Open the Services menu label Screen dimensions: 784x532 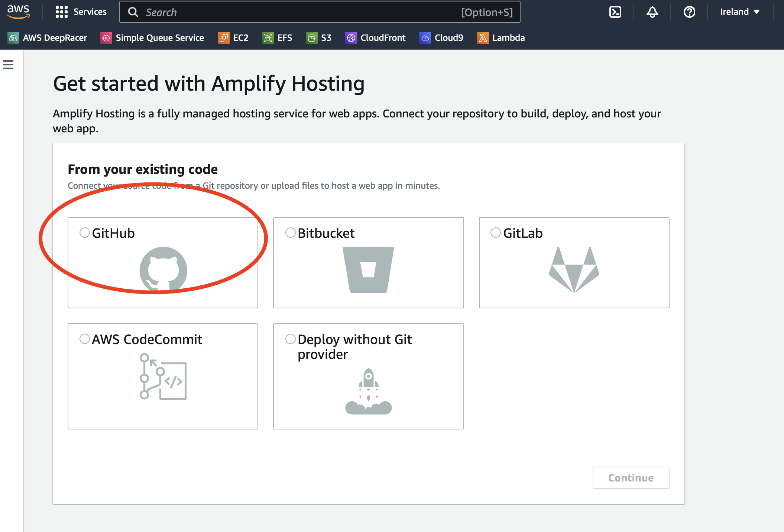(90, 12)
